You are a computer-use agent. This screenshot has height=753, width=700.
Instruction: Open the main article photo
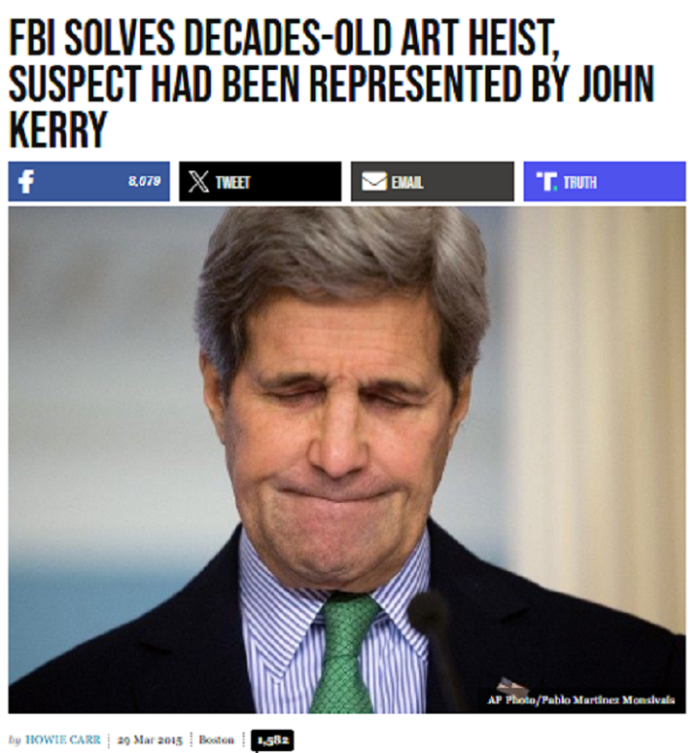click(x=347, y=459)
